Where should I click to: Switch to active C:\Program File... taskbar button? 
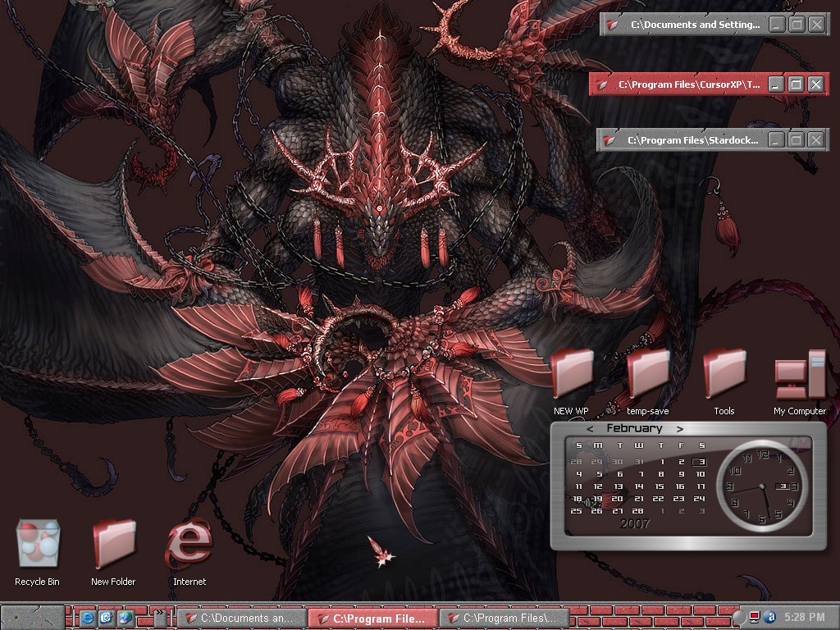pyautogui.click(x=373, y=619)
